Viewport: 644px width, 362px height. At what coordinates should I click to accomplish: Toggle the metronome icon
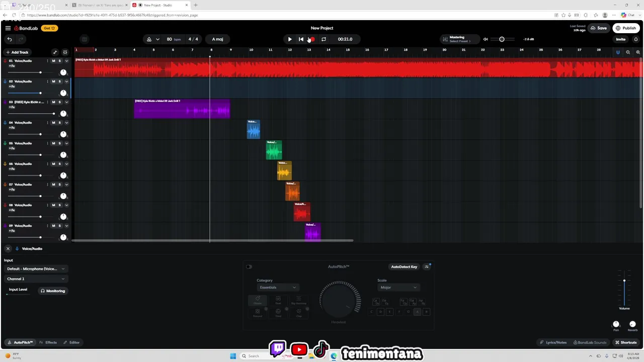click(x=149, y=39)
